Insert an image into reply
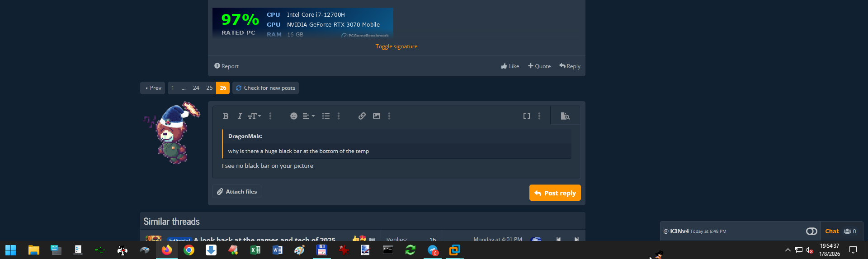Image resolution: width=868 pixels, height=259 pixels. [x=377, y=116]
